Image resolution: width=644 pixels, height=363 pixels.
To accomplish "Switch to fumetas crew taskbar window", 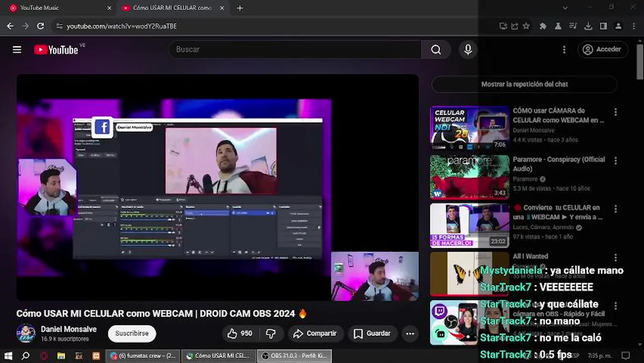I will click(x=142, y=355).
